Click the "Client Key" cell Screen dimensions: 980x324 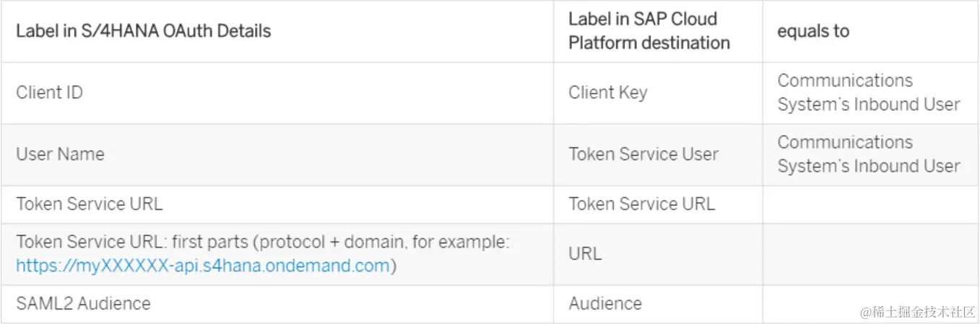[607, 92]
